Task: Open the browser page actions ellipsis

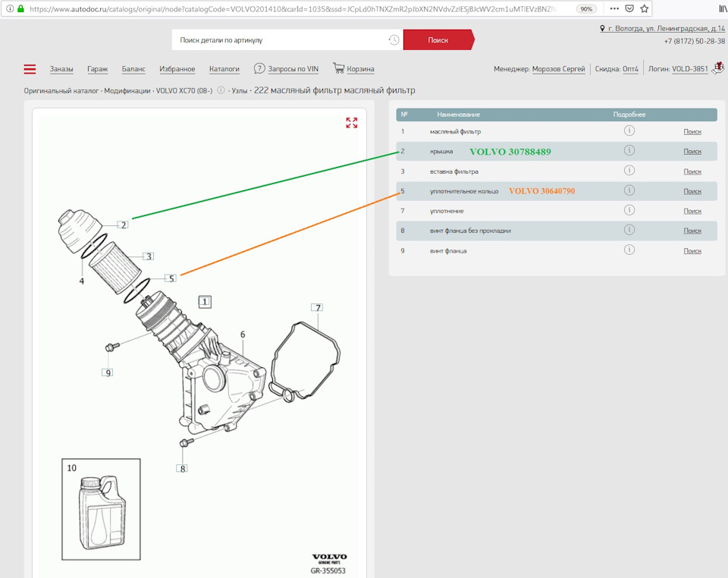Action: (x=614, y=8)
